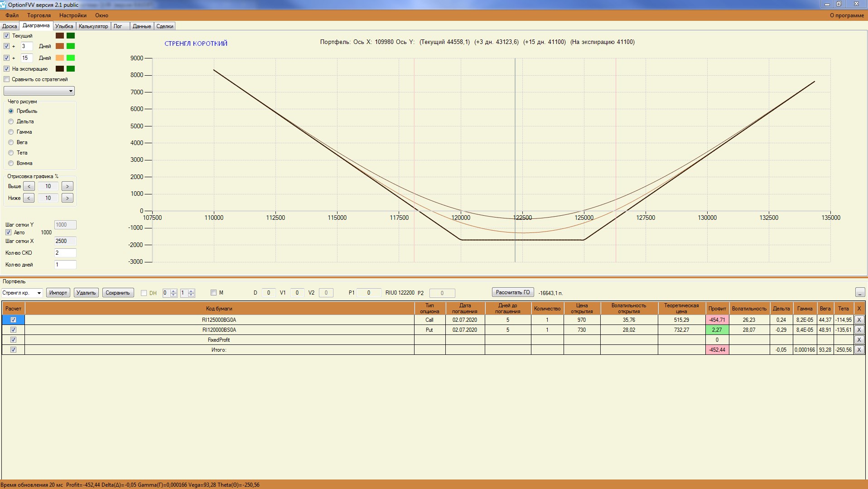Click the brown Текущий color swatch

pos(60,36)
